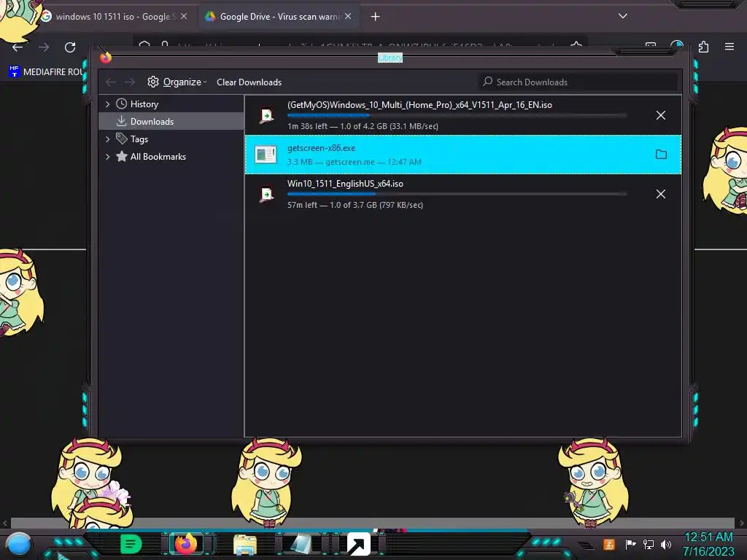Open the network tray icon
Viewport: 747px width, 560px height.
pos(649,544)
